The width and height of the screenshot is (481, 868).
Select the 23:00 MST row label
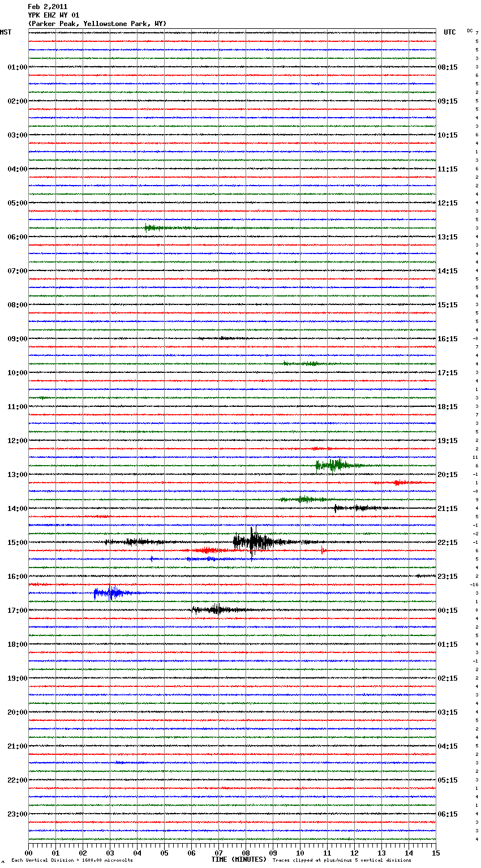(x=18, y=814)
